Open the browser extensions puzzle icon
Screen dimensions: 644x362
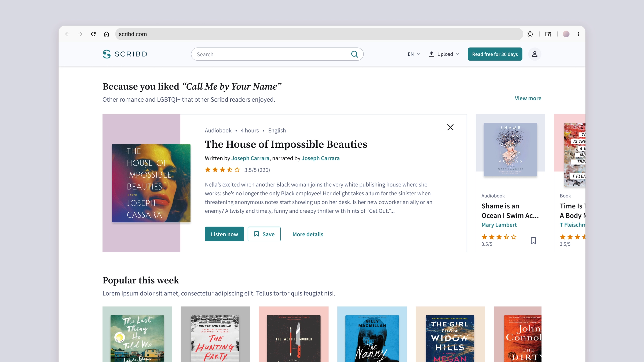530,34
